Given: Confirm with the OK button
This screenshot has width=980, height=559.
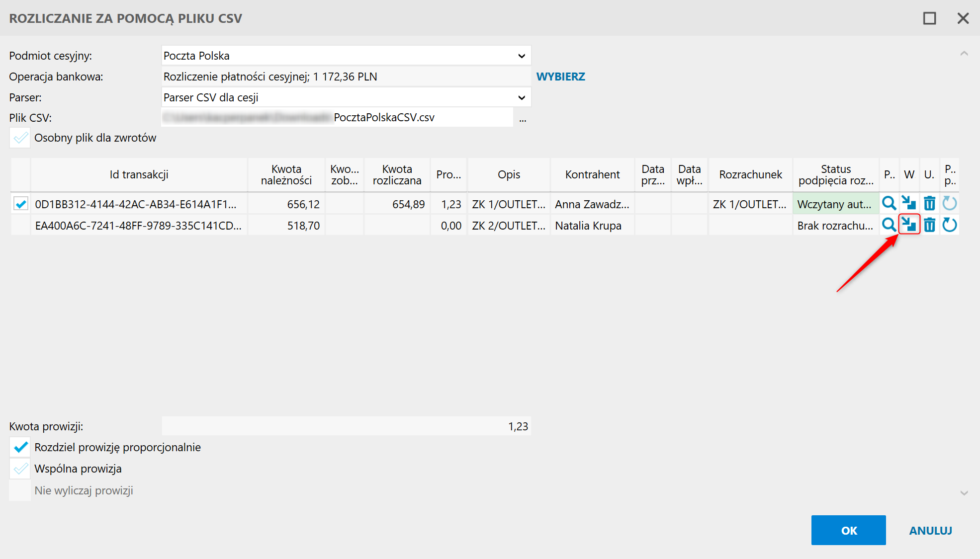Looking at the screenshot, I should point(848,530).
